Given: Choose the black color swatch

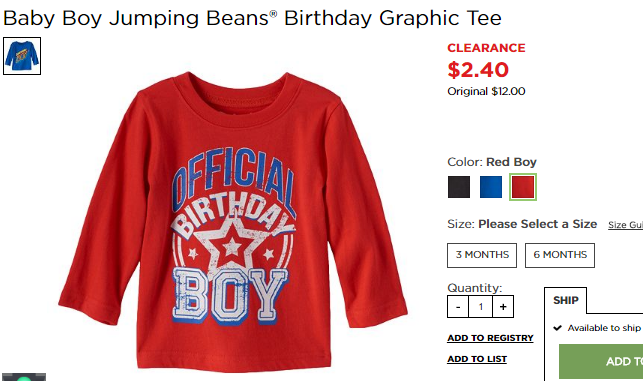Looking at the screenshot, I should tap(459, 187).
